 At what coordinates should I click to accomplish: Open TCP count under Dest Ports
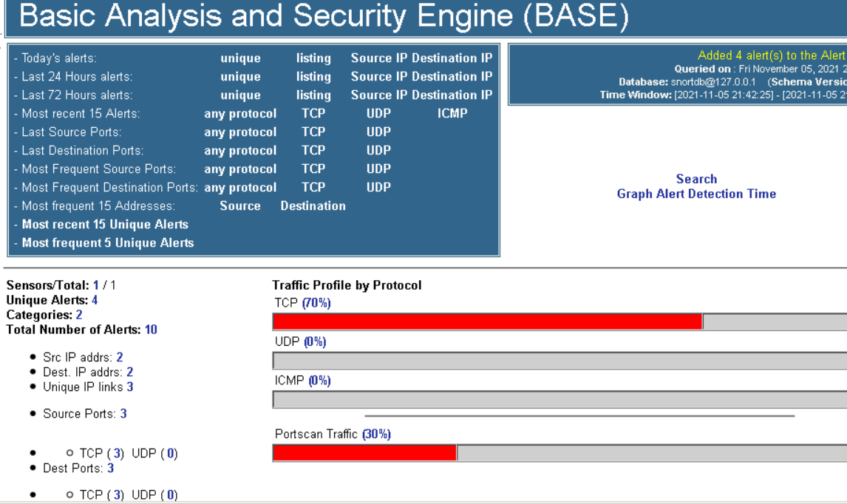pos(117,495)
